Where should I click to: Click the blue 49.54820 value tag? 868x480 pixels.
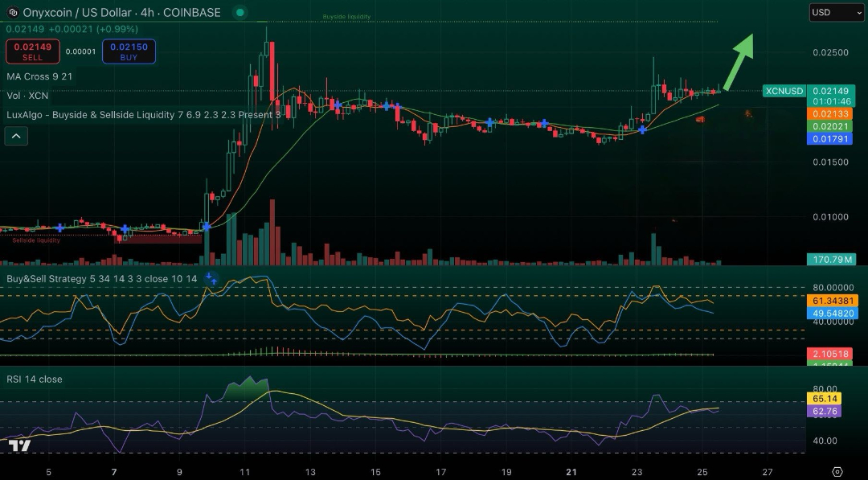tap(833, 314)
